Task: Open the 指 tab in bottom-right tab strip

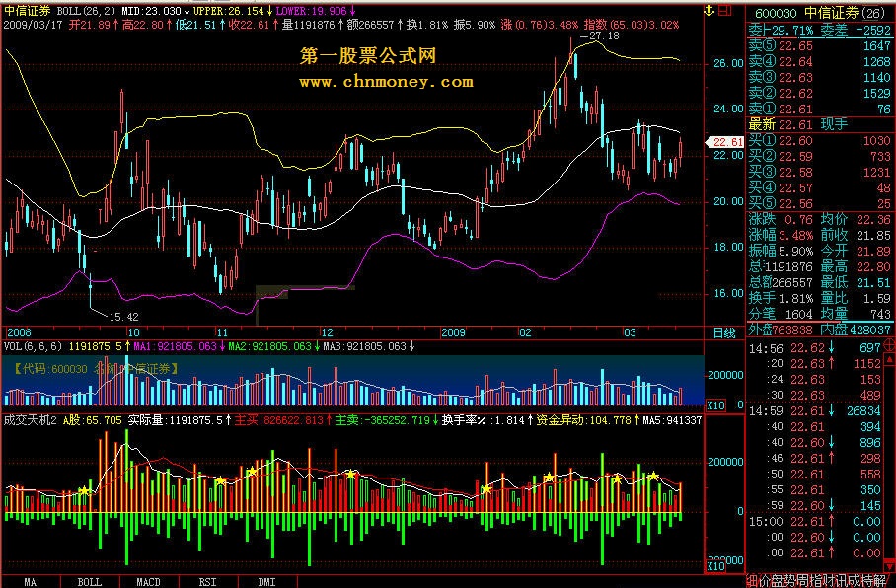Action: tap(815, 581)
